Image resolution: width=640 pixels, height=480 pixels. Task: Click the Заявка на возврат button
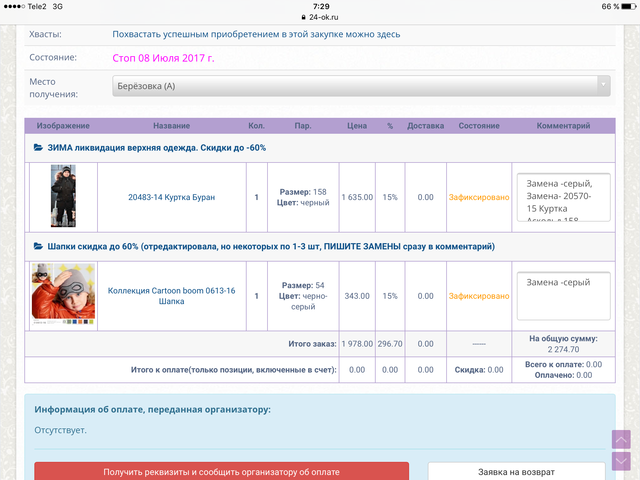pyautogui.click(x=516, y=471)
